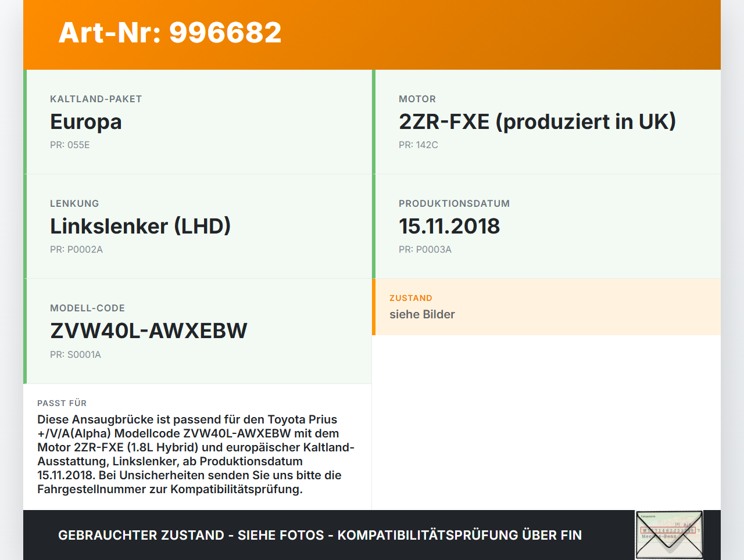744x560 pixels.
Task: Click the Art-Nr: 996682 header title
Action: (x=170, y=33)
